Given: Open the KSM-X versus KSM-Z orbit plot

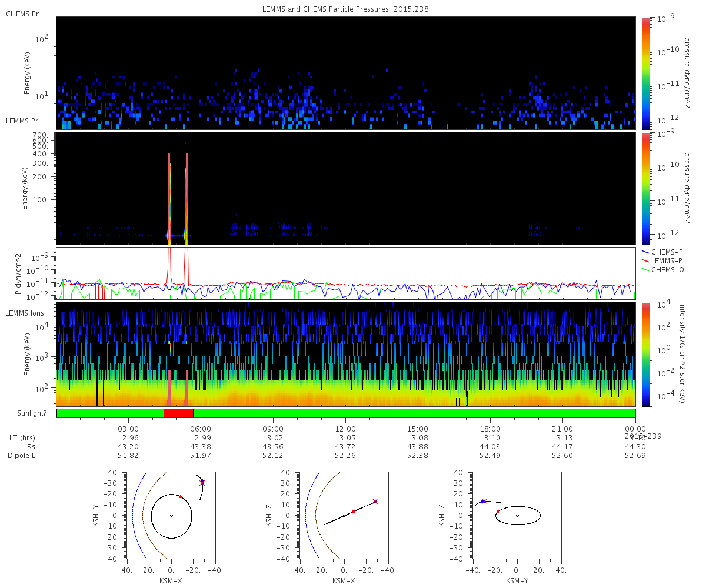Looking at the screenshot, I should click(344, 514).
